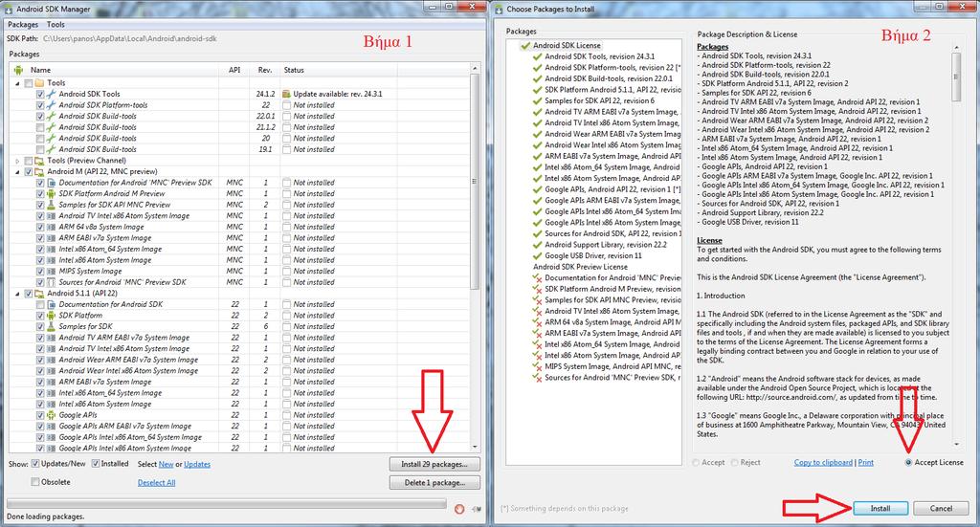Select 'Sources for Android SDK, API 22' in install list
980x527 pixels.
(x=612, y=233)
